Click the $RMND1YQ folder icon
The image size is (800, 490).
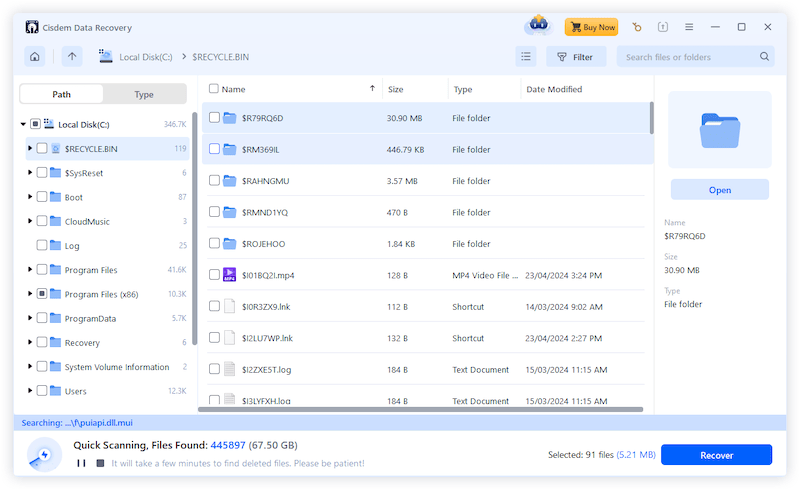pyautogui.click(x=230, y=212)
